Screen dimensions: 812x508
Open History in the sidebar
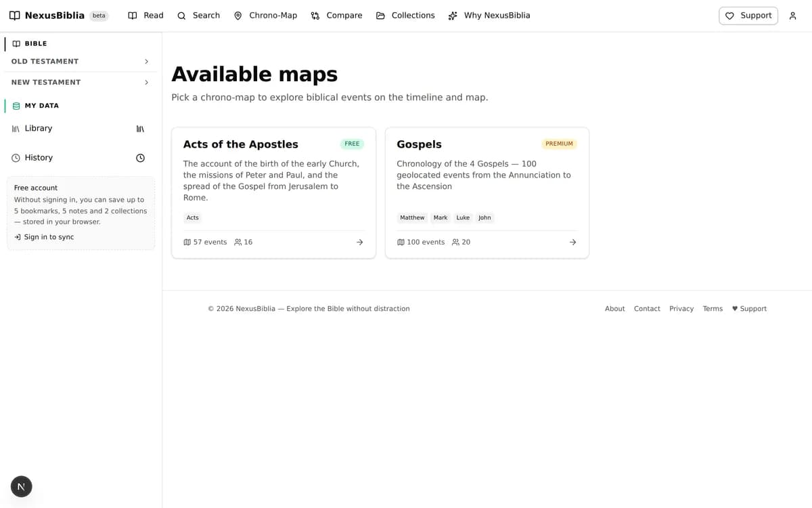tap(39, 158)
